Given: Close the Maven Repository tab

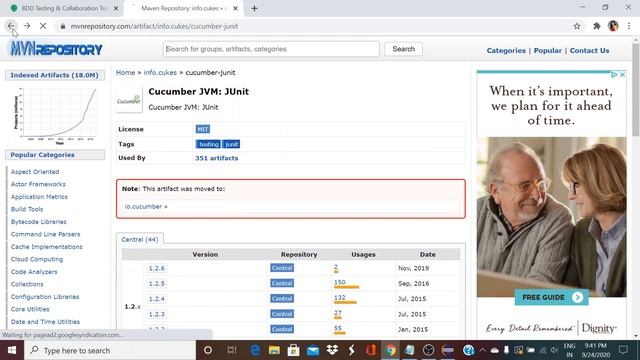Looking at the screenshot, I should click(x=236, y=8).
